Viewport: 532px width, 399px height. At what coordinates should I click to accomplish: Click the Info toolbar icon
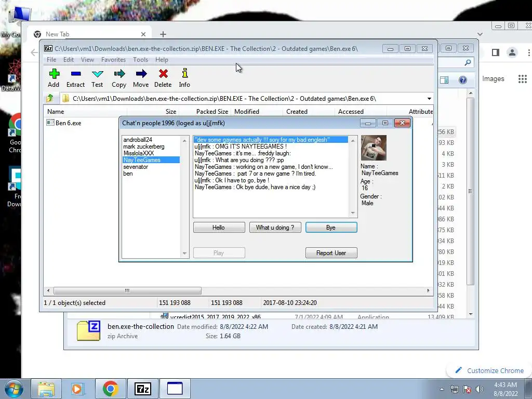click(x=184, y=73)
